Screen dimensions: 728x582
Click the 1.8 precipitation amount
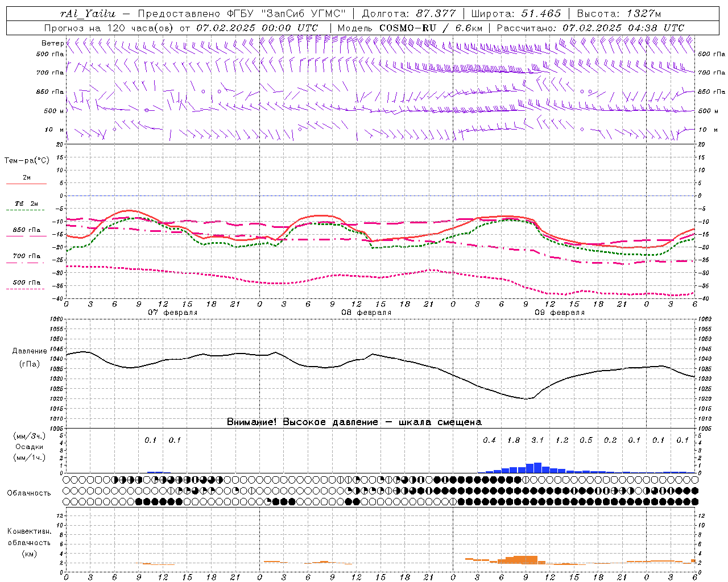coord(513,440)
